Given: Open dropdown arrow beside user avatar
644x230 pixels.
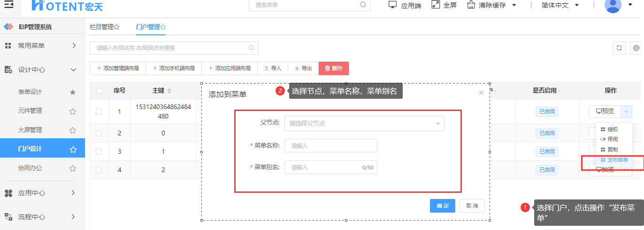Looking at the screenshot, I should 630,5.
